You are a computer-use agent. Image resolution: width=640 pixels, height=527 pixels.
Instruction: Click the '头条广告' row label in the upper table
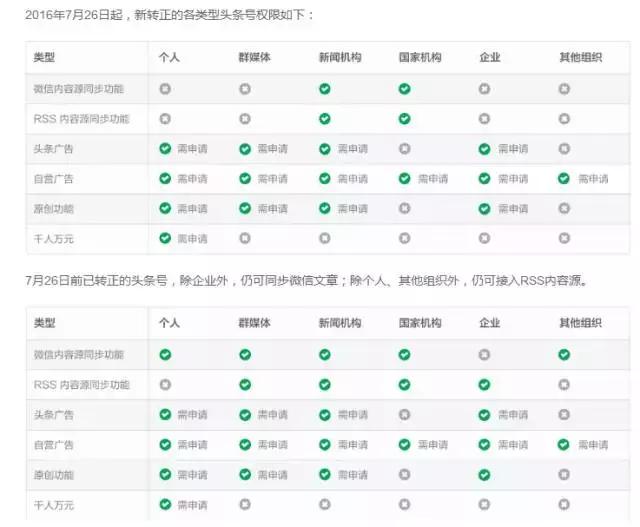tap(53, 149)
